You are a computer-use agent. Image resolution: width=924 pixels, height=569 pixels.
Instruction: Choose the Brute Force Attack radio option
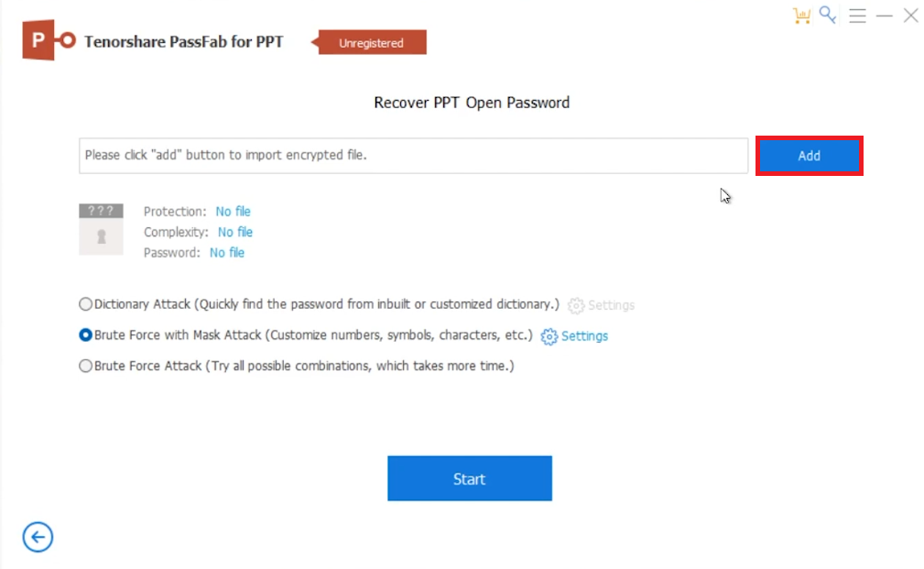[86, 366]
